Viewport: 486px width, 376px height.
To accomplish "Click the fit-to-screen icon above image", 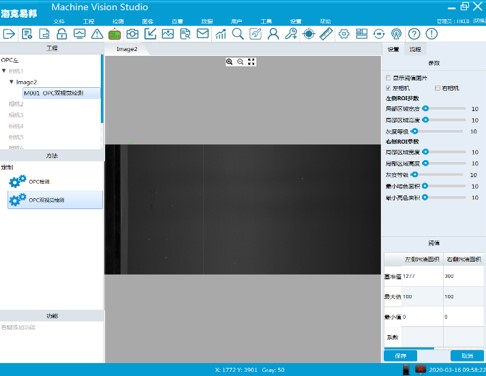I will [x=251, y=62].
